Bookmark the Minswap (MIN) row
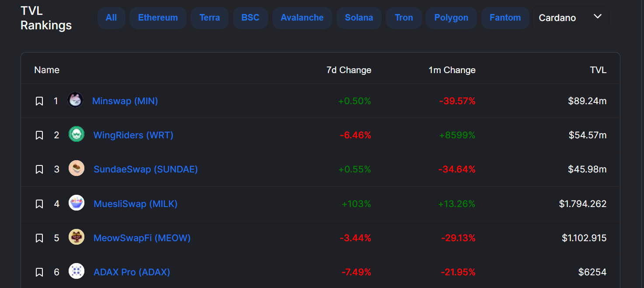 pyautogui.click(x=39, y=101)
